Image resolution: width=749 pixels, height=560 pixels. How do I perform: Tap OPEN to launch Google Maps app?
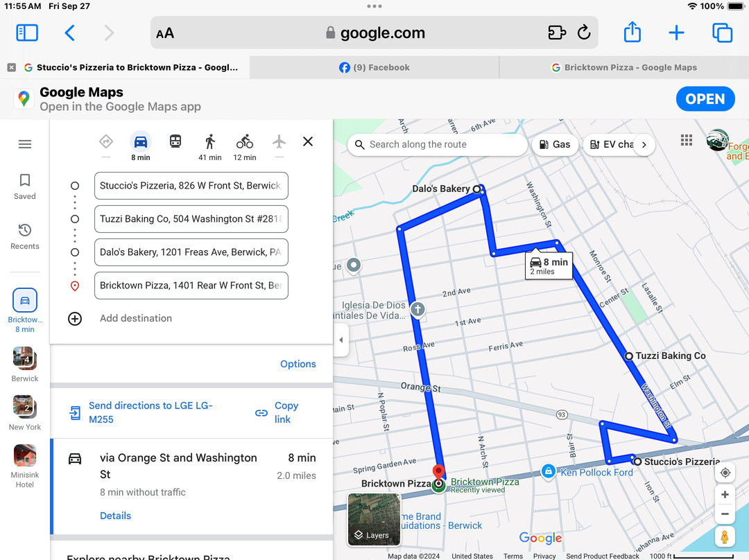tap(705, 99)
